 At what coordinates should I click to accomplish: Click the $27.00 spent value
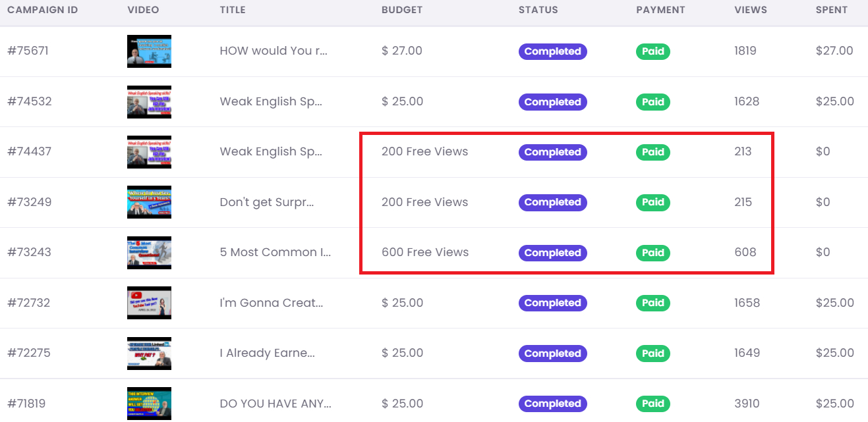[834, 51]
